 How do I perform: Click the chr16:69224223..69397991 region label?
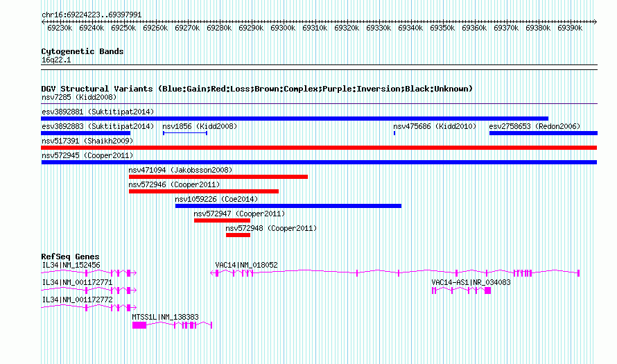[x=92, y=15]
